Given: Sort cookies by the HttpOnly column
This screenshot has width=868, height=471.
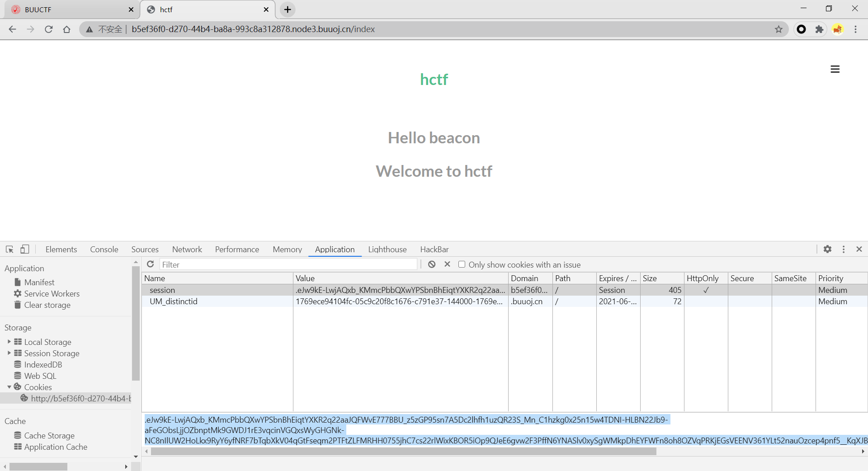Looking at the screenshot, I should [706, 278].
